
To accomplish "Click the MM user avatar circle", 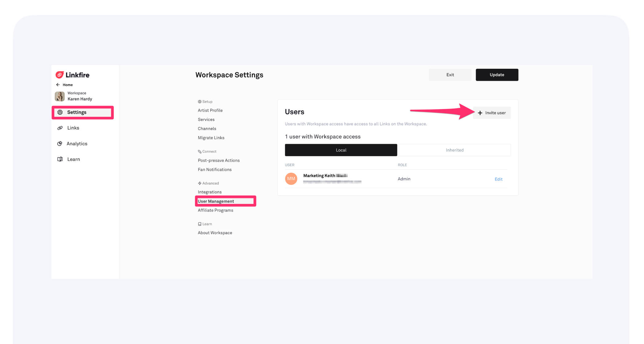I will [291, 179].
